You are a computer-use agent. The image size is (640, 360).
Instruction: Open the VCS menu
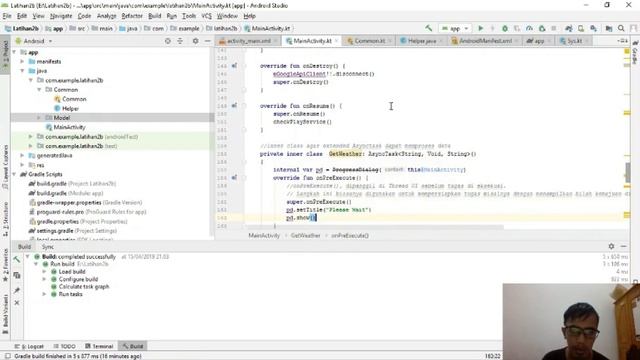point(207,16)
